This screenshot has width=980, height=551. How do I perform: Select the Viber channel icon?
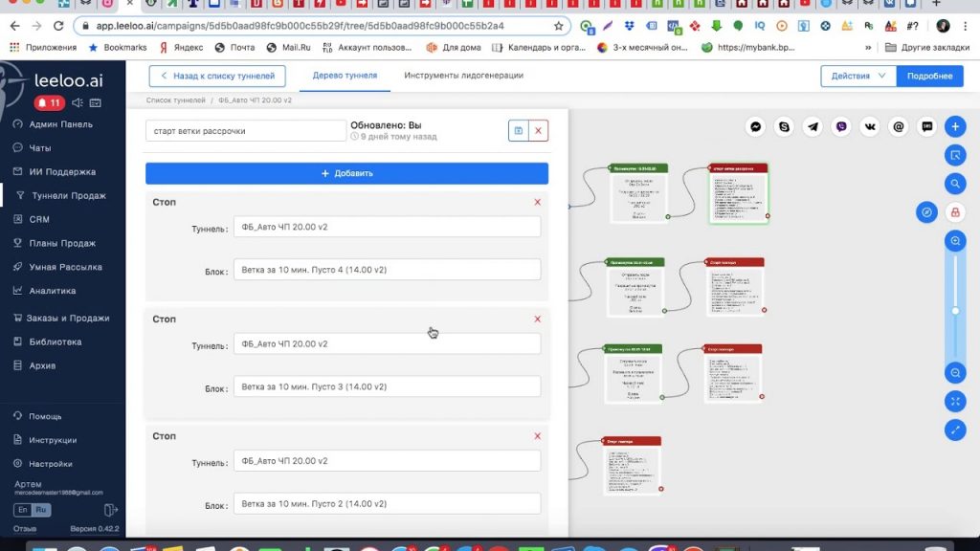coord(841,127)
